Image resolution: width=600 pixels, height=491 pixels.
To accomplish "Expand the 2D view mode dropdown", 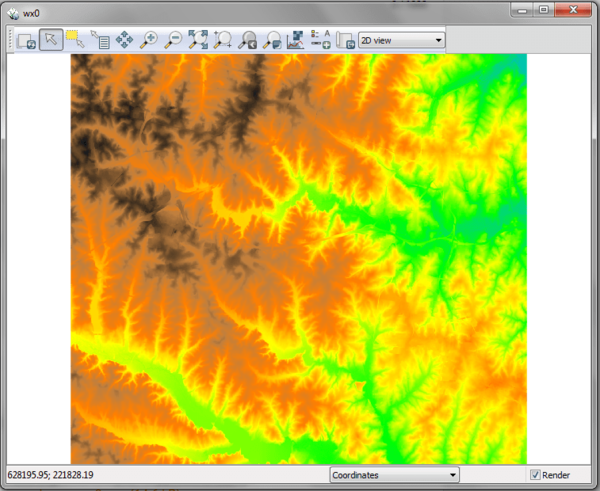I will point(401,41).
